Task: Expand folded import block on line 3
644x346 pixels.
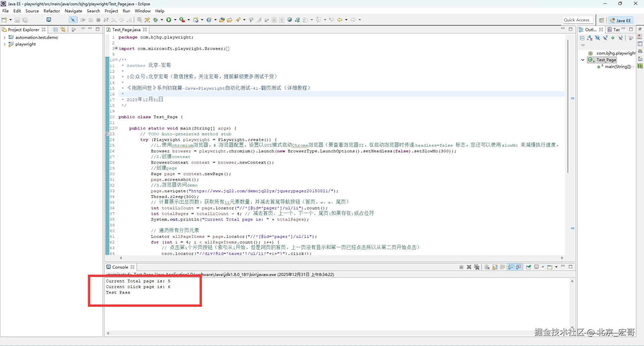Action: (116, 48)
